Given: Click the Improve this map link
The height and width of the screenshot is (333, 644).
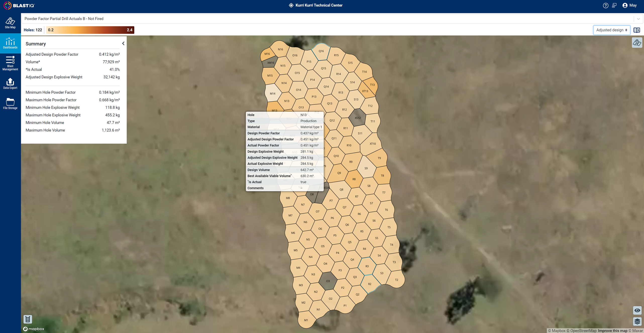Looking at the screenshot, I should pyautogui.click(x=613, y=330).
